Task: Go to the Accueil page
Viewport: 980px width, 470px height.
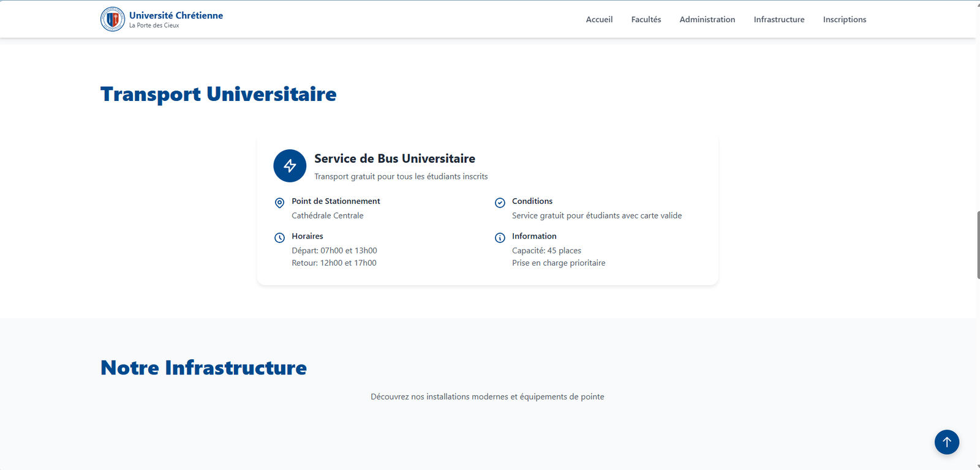Action: [599, 20]
